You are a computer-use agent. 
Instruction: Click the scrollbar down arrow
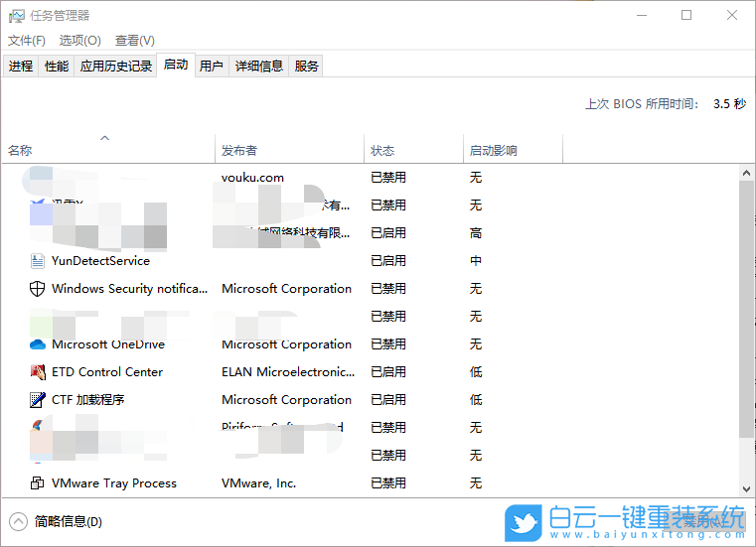point(746,489)
